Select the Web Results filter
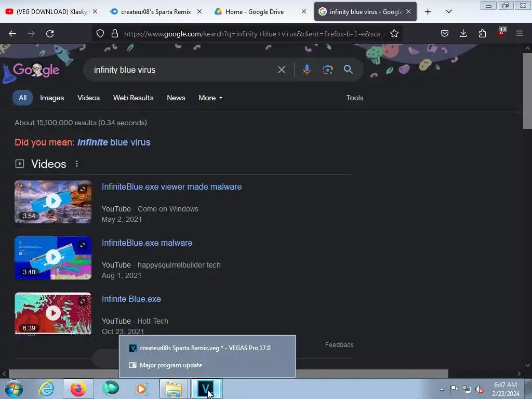Screen dimensions: 532x399 (134, 98)
